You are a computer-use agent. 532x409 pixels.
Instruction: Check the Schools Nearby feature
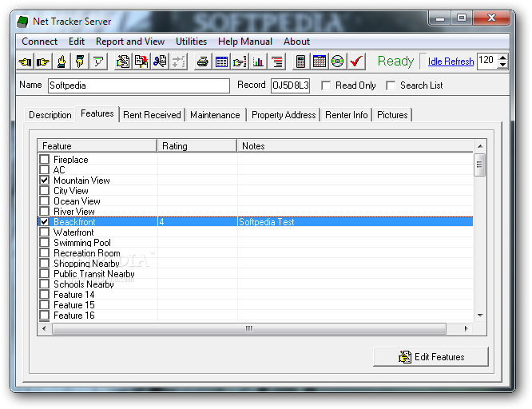coord(45,284)
